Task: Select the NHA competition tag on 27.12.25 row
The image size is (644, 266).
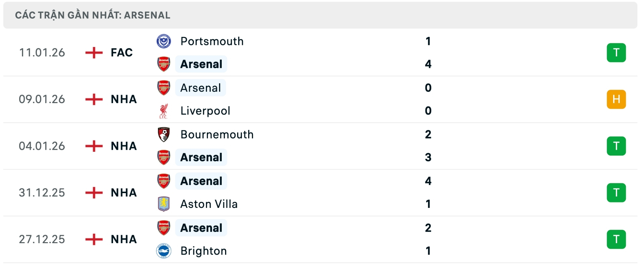Action: [123, 239]
